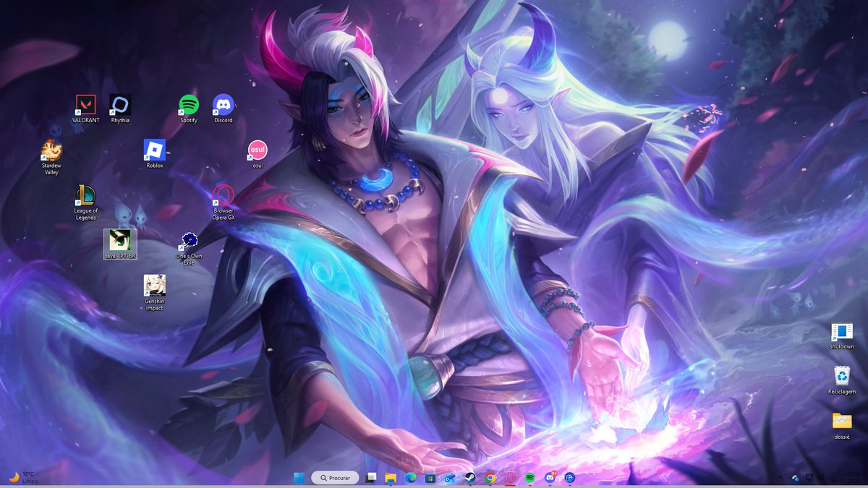This screenshot has width=868, height=488.
Task: Open File Explorer from the taskbar
Action: pyautogui.click(x=391, y=478)
